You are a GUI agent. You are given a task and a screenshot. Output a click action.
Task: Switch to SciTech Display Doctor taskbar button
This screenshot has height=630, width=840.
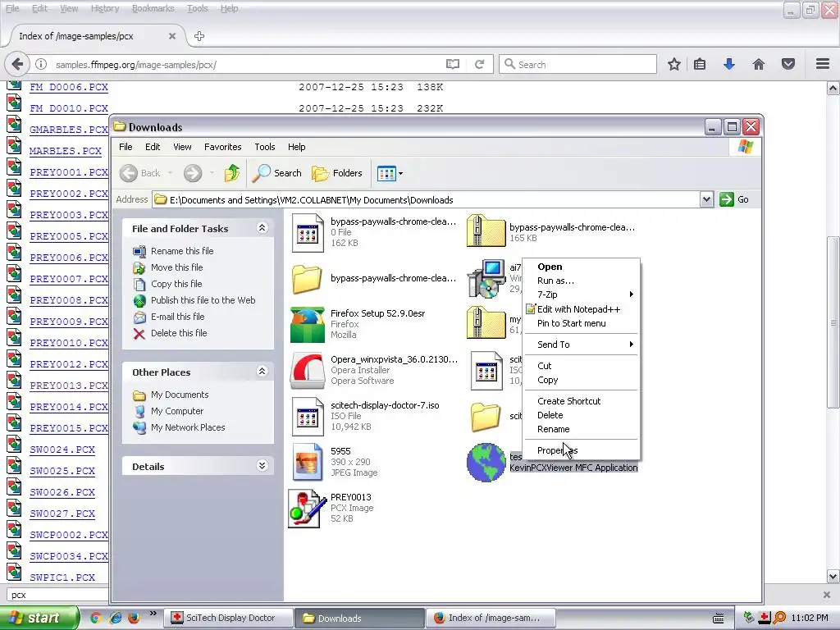pyautogui.click(x=229, y=618)
